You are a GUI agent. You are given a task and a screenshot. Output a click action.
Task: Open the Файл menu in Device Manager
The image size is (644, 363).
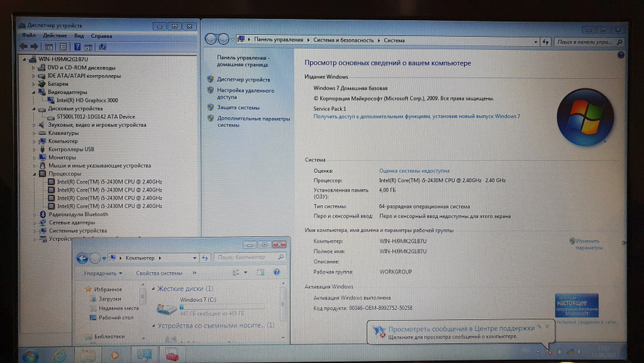click(29, 35)
